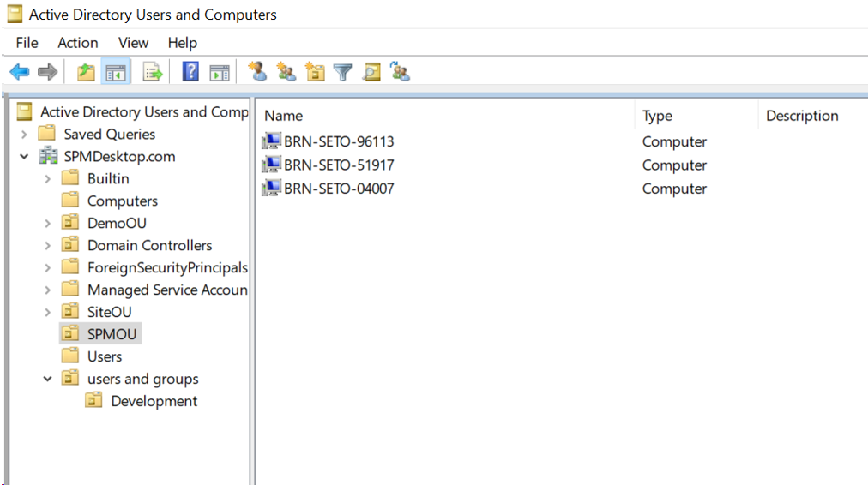Collapse the SPMDesktop.com domain node
This screenshot has width=868, height=485.
point(24,157)
